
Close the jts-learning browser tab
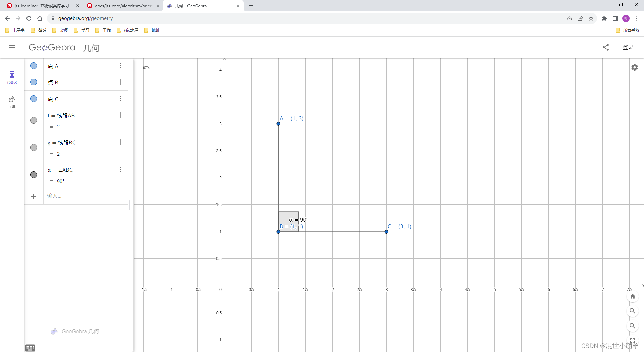[x=78, y=6]
